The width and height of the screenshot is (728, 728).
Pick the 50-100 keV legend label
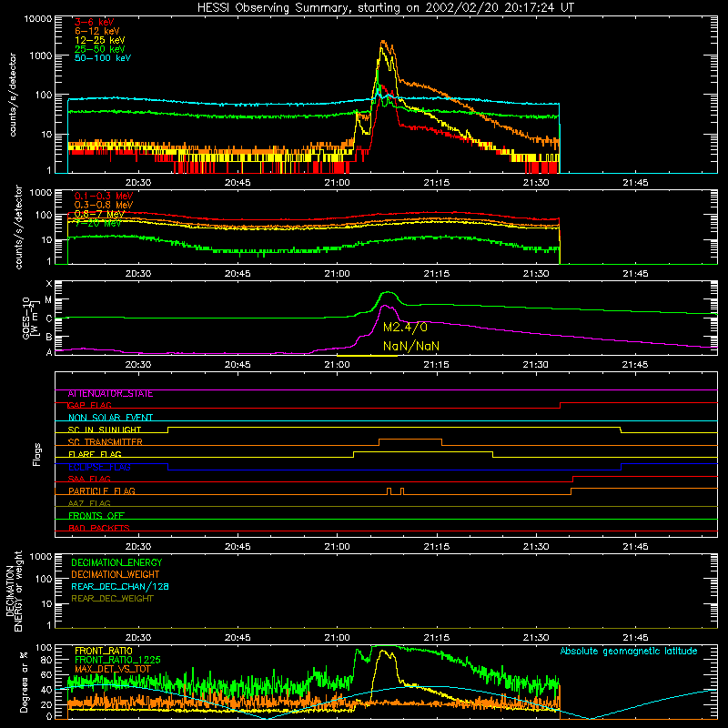pyautogui.click(x=103, y=58)
